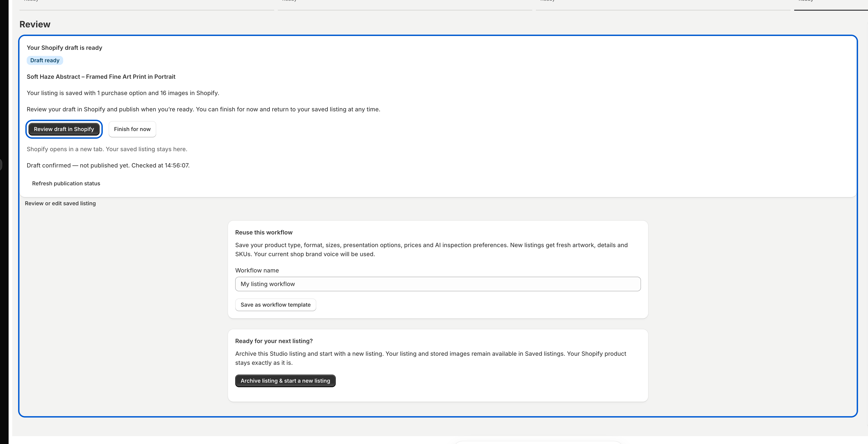The width and height of the screenshot is (868, 444).
Task: Open Review or edit saved listing
Action: pyautogui.click(x=60, y=203)
